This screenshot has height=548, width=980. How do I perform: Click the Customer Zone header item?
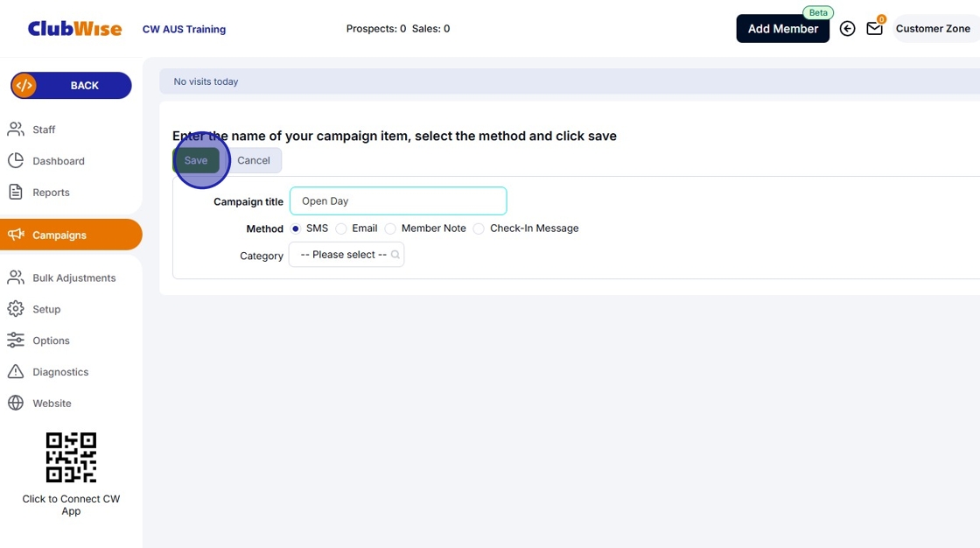coord(934,28)
